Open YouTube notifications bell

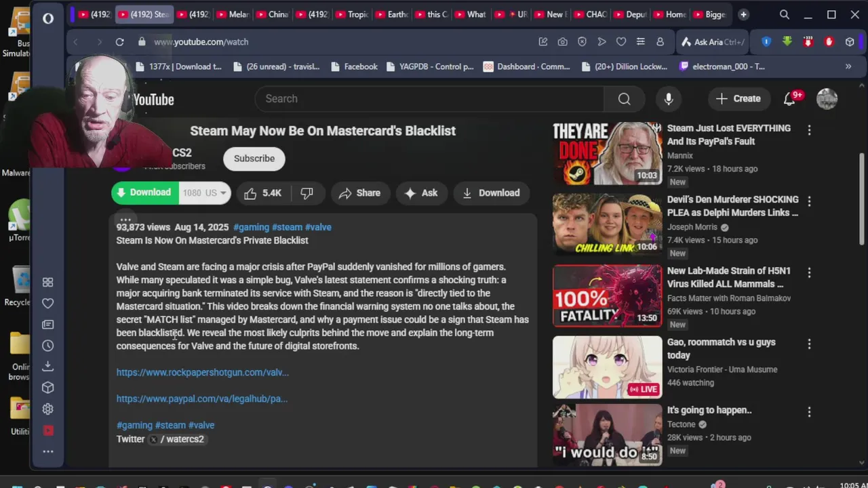pos(789,99)
